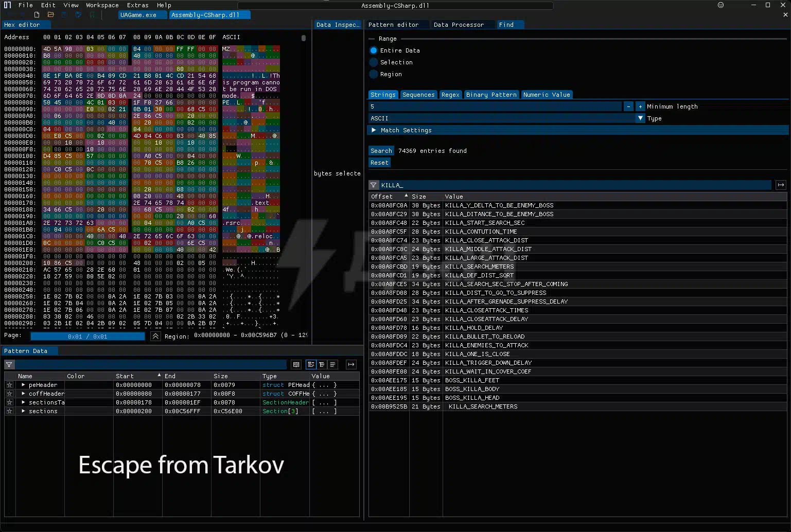Click the green bookmark icon in toolbar
The height and width of the screenshot is (532, 791).
coord(92,15)
